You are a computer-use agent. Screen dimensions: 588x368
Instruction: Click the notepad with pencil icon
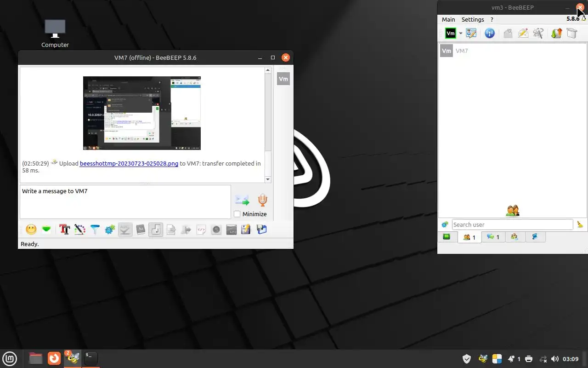point(246,230)
